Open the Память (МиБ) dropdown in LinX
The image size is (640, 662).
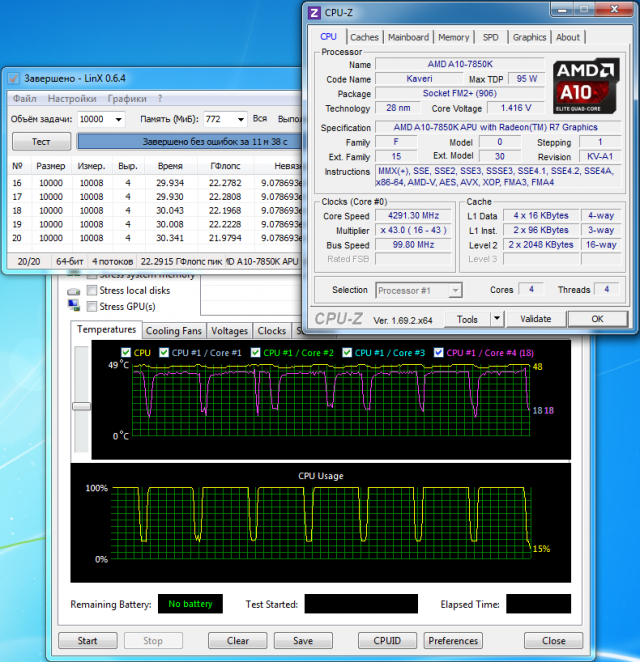241,119
